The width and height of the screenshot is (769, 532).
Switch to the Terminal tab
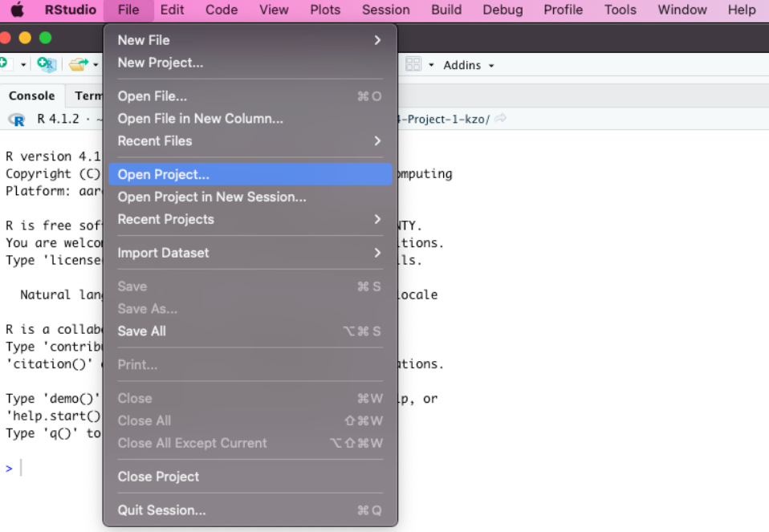pyautogui.click(x=88, y=95)
